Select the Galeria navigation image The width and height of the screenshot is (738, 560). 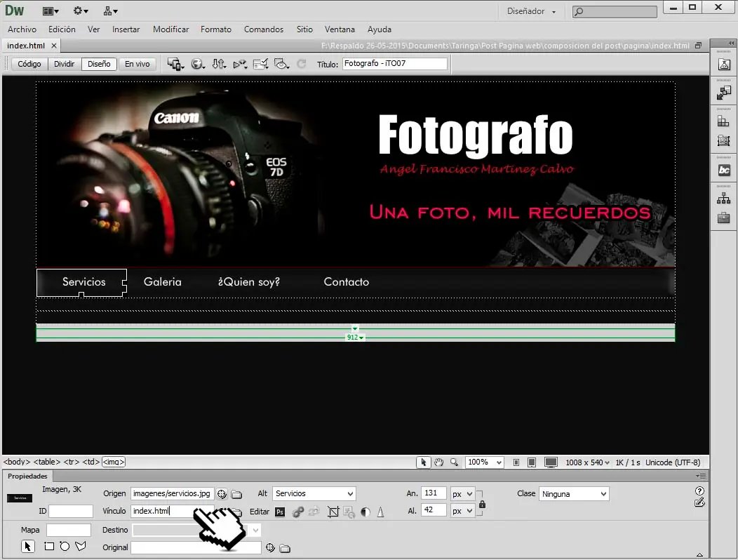click(162, 282)
